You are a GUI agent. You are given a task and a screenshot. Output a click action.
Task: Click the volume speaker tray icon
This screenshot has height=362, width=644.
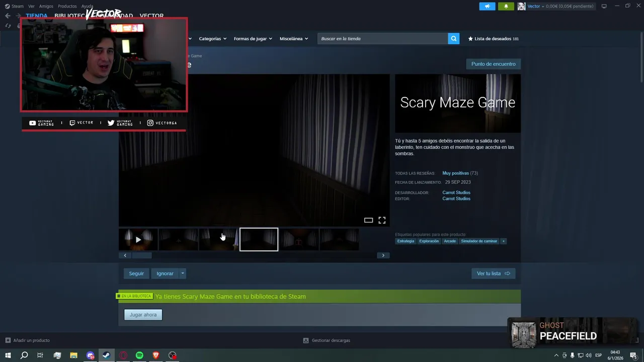coord(588,355)
